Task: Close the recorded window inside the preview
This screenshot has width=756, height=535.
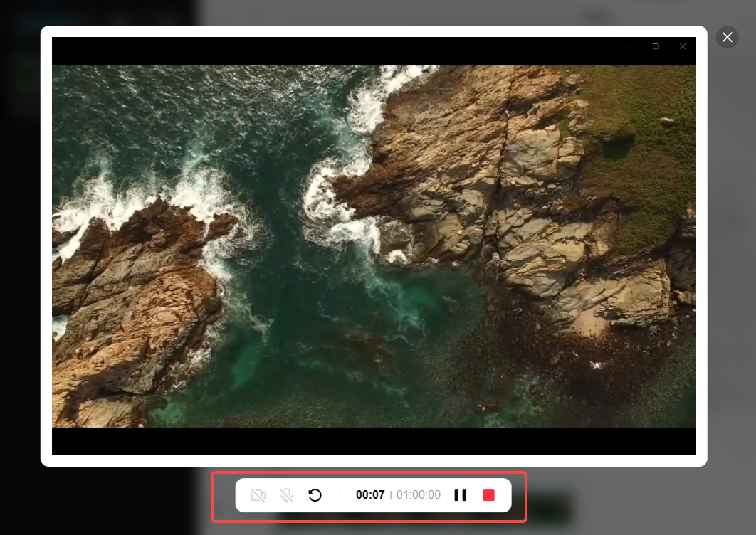Action: click(682, 46)
